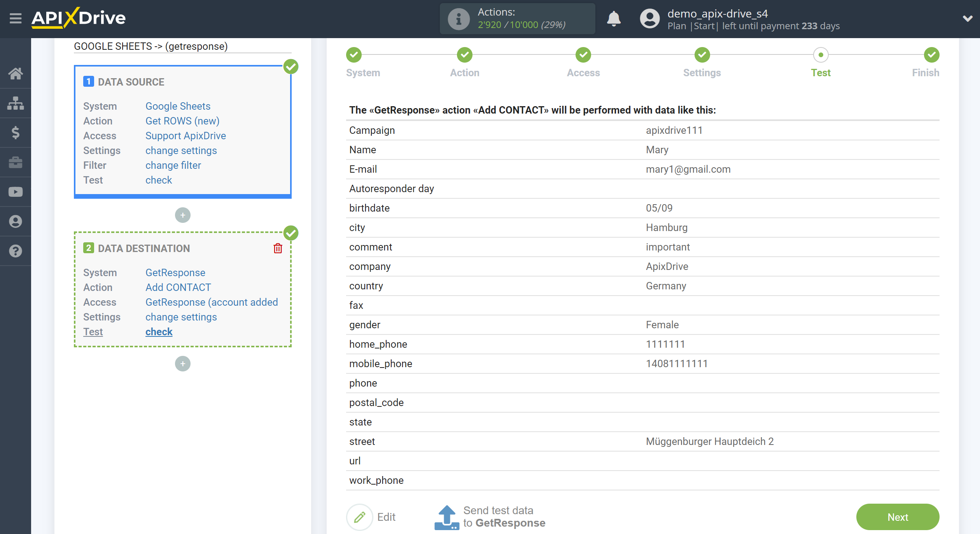Open Add CONTACT action link

pyautogui.click(x=178, y=287)
